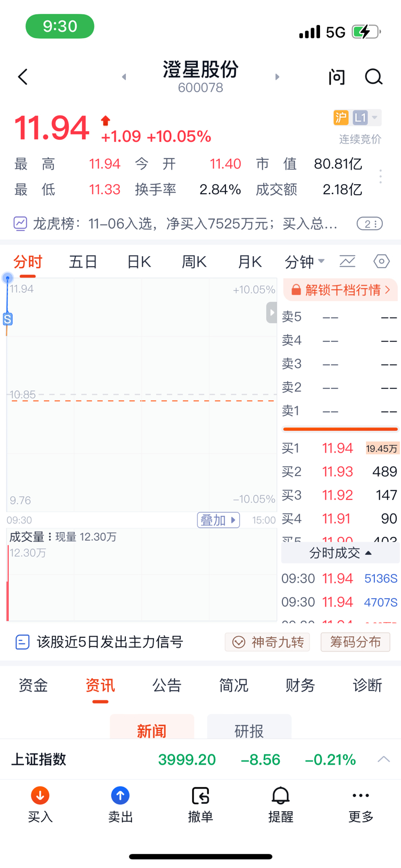
Task: Switch to next stock with right triangle
Action: 277,77
